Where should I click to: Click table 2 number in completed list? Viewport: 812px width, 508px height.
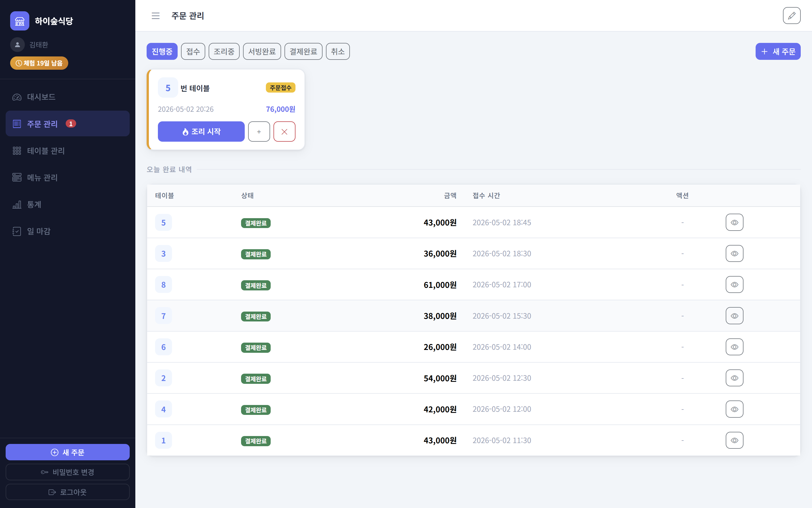[164, 378]
